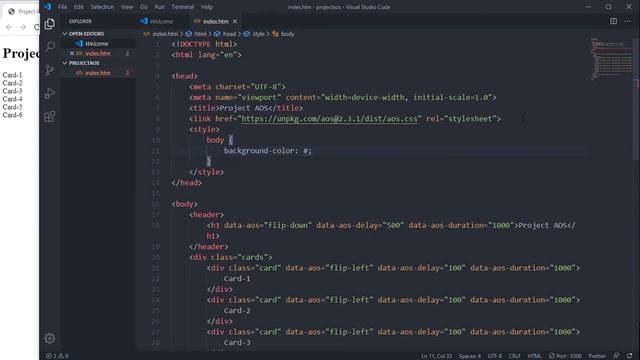The height and width of the screenshot is (360, 640).
Task: Click errors and warnings count in status bar
Action: [x=57, y=356]
